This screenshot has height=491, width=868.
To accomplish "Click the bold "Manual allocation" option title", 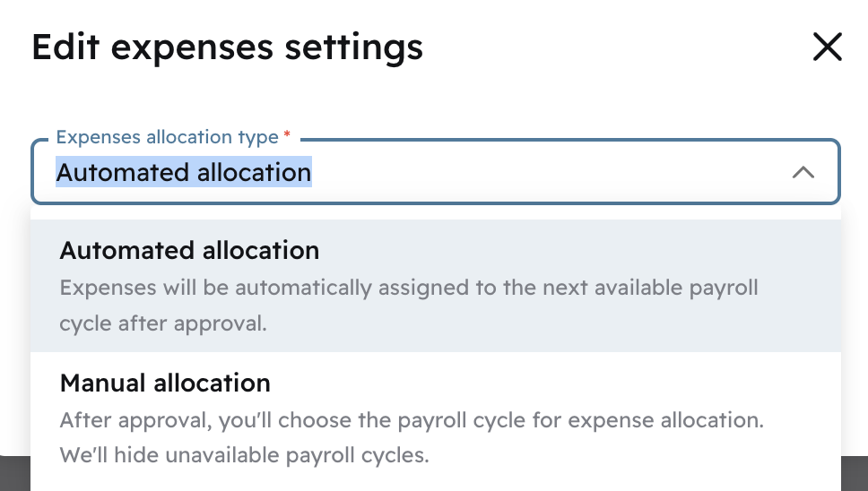I will [x=165, y=383].
